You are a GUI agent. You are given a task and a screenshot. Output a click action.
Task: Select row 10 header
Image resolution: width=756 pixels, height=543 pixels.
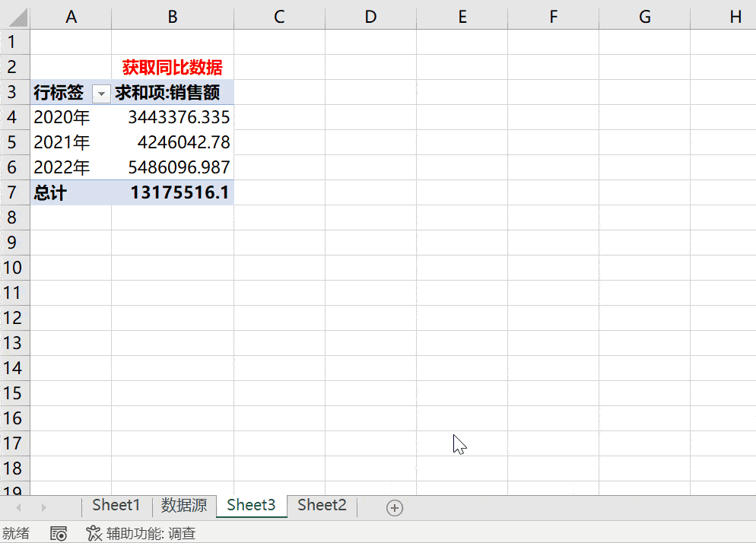[14, 268]
